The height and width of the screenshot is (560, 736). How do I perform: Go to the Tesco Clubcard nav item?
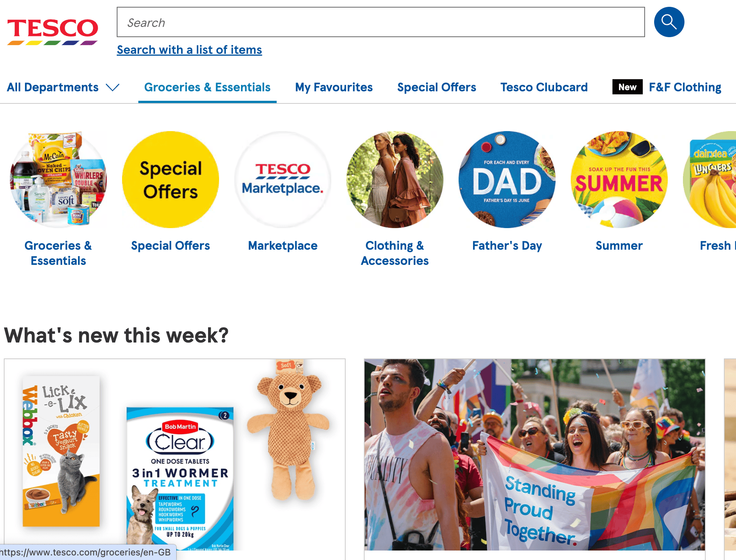click(x=544, y=88)
